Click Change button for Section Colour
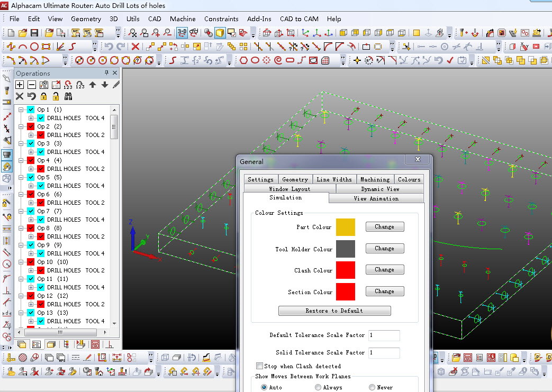 (384, 291)
